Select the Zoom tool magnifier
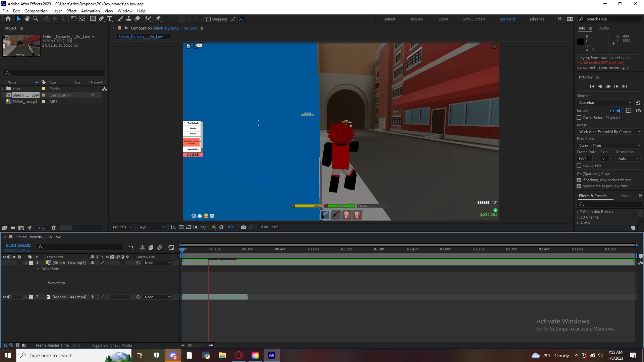644x362 pixels. (x=35, y=19)
